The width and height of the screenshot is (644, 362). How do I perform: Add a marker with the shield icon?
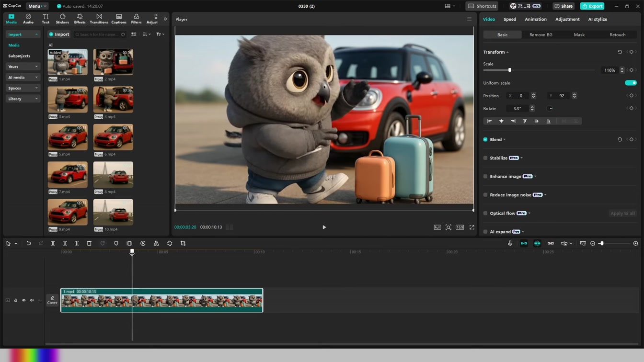click(x=116, y=243)
